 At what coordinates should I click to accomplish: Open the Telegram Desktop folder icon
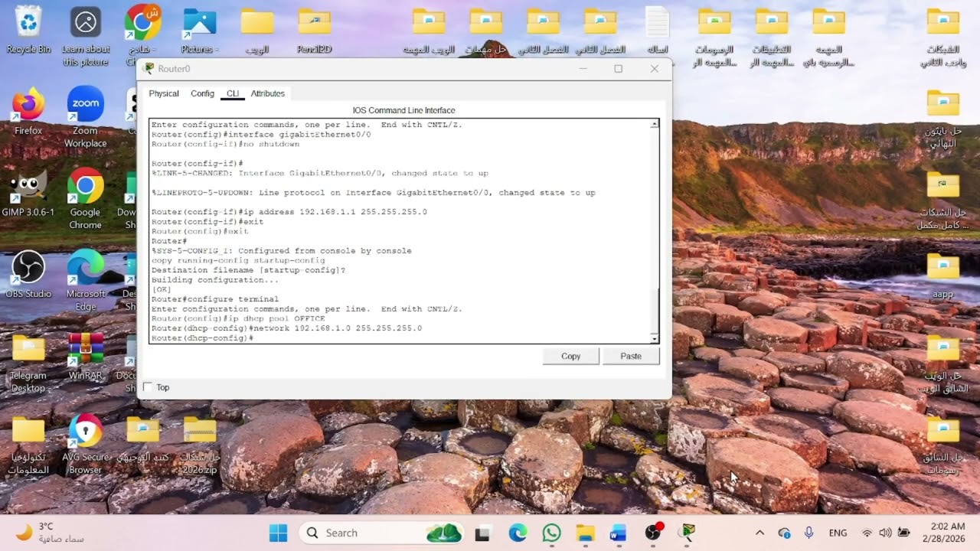click(x=28, y=363)
